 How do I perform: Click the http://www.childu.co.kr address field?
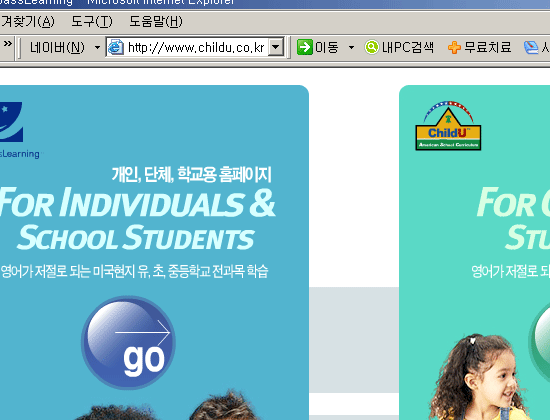pos(196,47)
